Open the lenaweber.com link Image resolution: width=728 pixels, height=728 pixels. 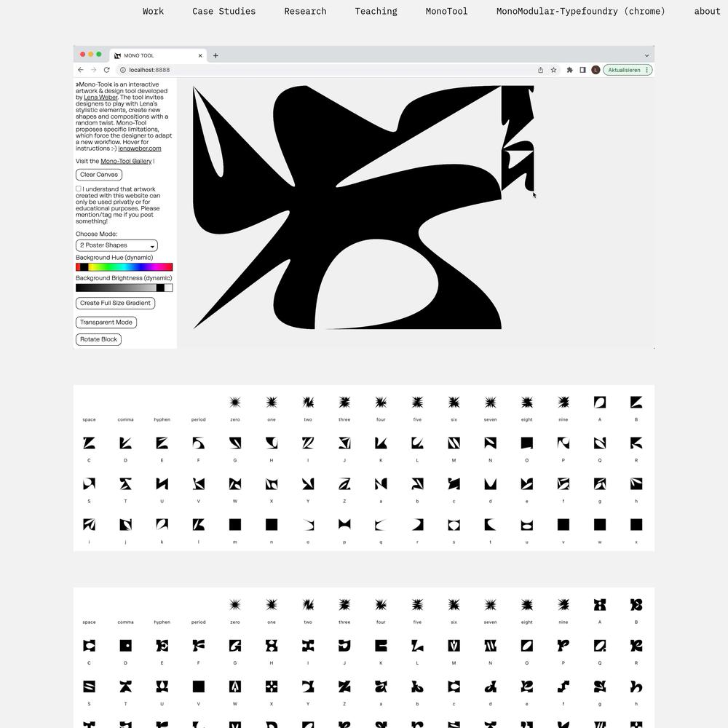click(140, 149)
